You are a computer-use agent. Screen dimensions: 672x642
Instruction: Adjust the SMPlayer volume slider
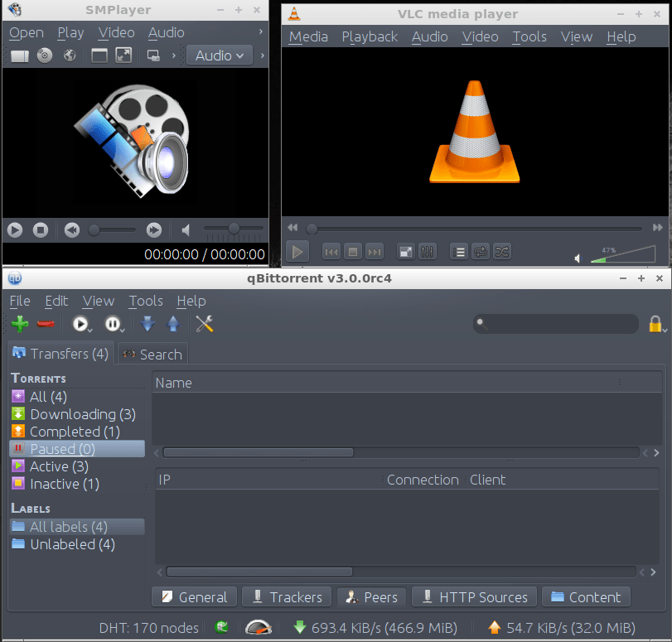[x=234, y=229]
